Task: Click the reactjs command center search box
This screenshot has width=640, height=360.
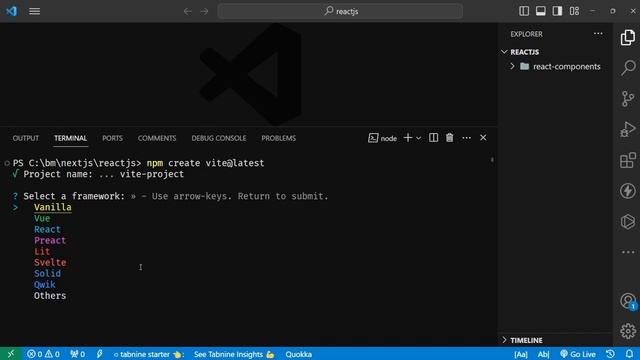Action: pyautogui.click(x=340, y=11)
